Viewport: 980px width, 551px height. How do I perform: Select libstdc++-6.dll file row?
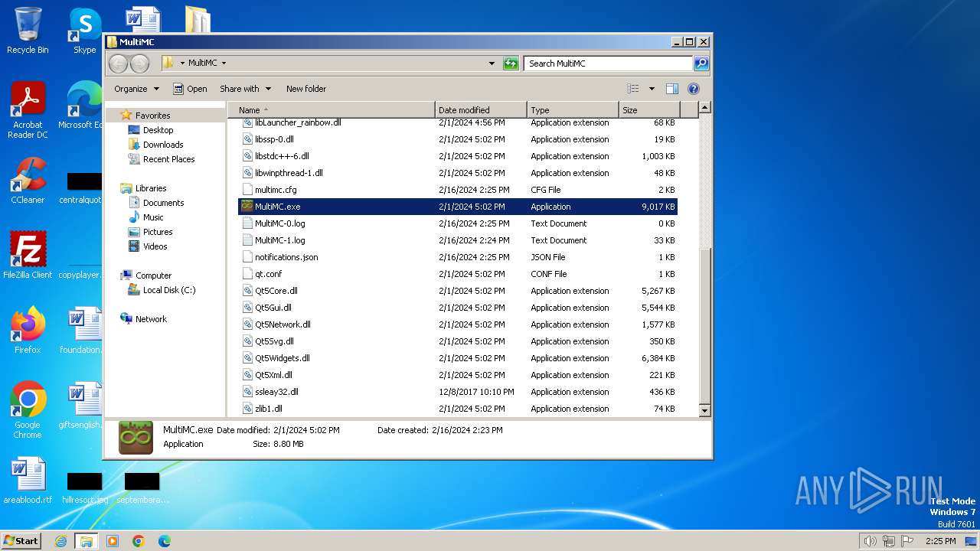click(x=458, y=156)
